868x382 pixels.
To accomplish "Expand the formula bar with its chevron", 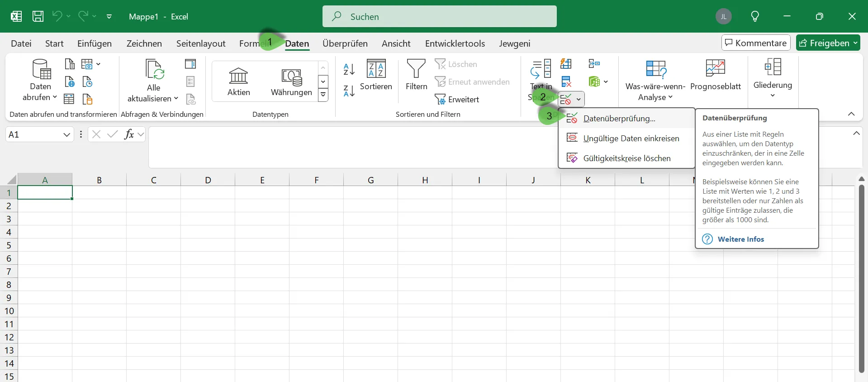I will click(856, 134).
